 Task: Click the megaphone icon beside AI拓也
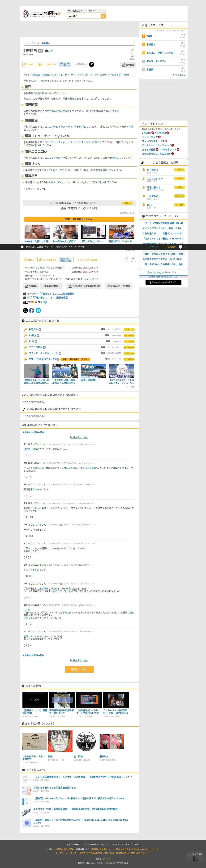click(x=26, y=335)
